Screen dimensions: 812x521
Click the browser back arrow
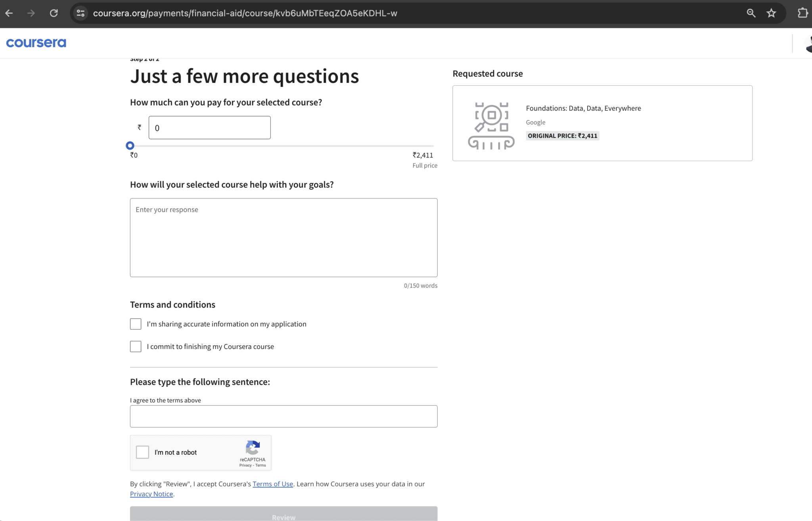click(9, 13)
